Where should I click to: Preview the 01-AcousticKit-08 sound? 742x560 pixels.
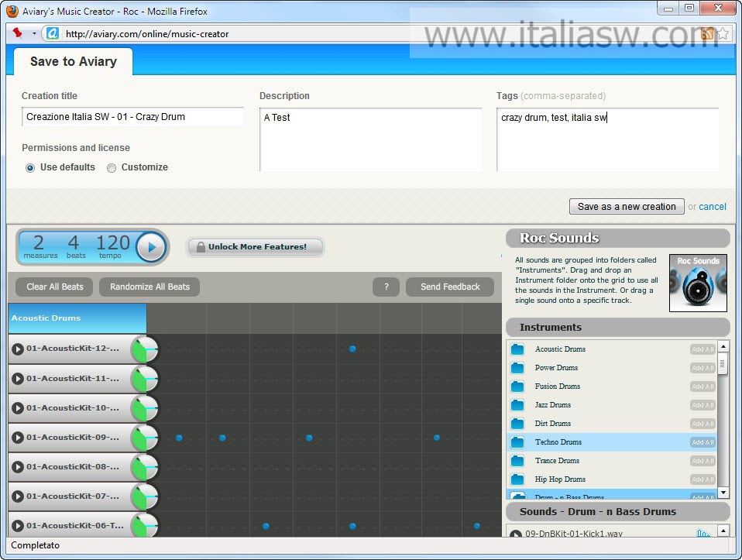point(18,467)
